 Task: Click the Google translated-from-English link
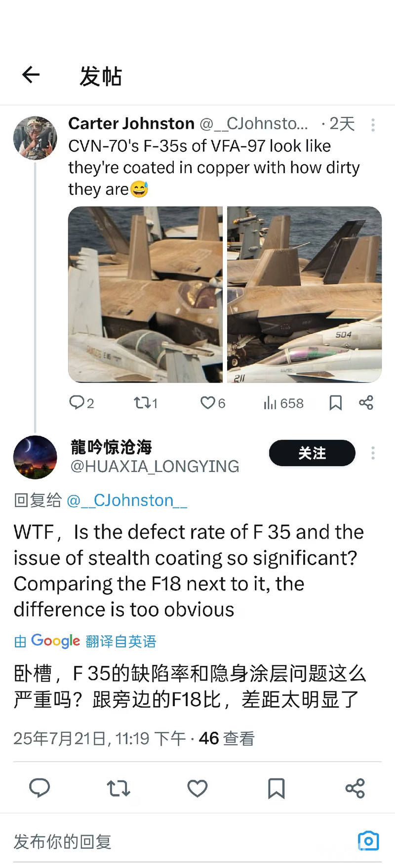tap(85, 641)
